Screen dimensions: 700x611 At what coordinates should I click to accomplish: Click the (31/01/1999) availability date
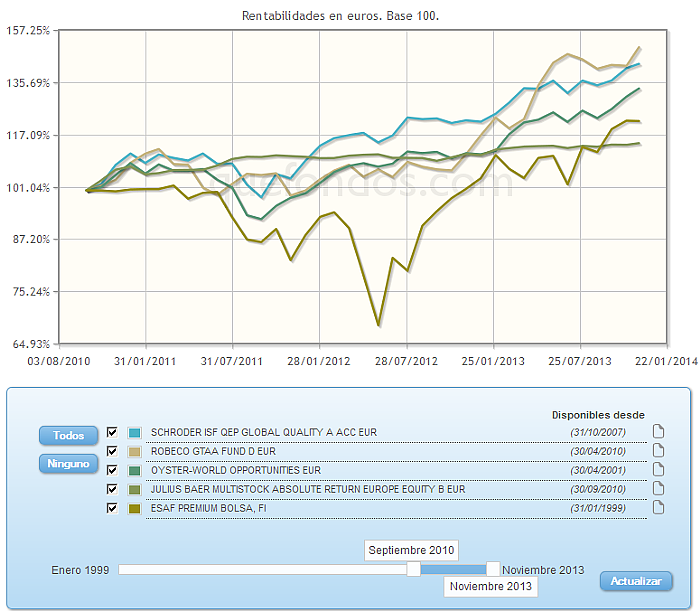pos(598,508)
